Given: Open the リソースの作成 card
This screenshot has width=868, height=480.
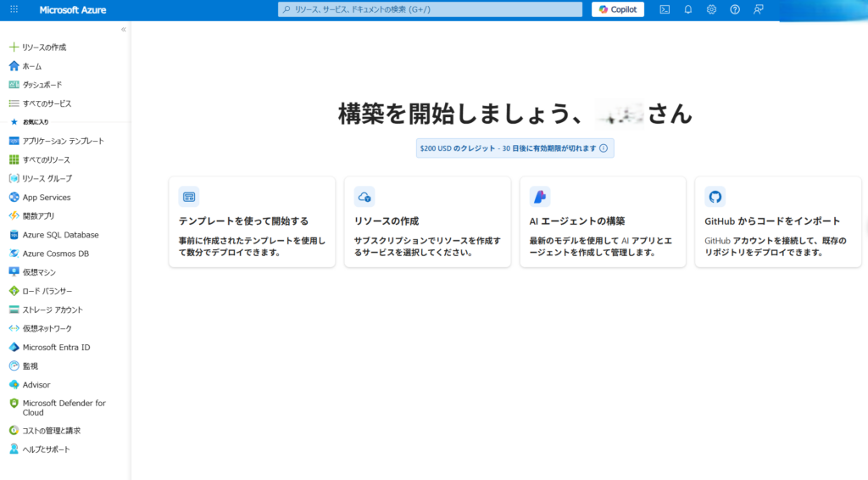Looking at the screenshot, I should pyautogui.click(x=427, y=222).
